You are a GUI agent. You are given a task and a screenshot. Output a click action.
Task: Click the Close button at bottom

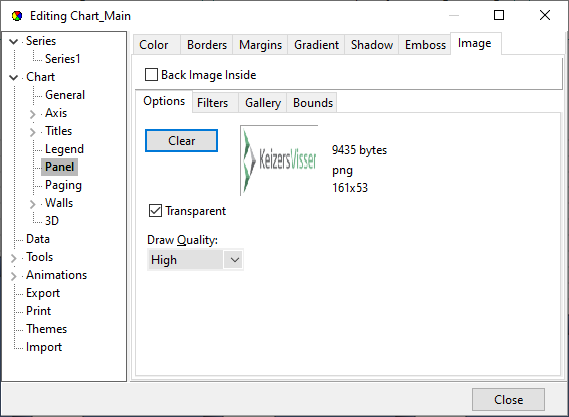click(508, 400)
